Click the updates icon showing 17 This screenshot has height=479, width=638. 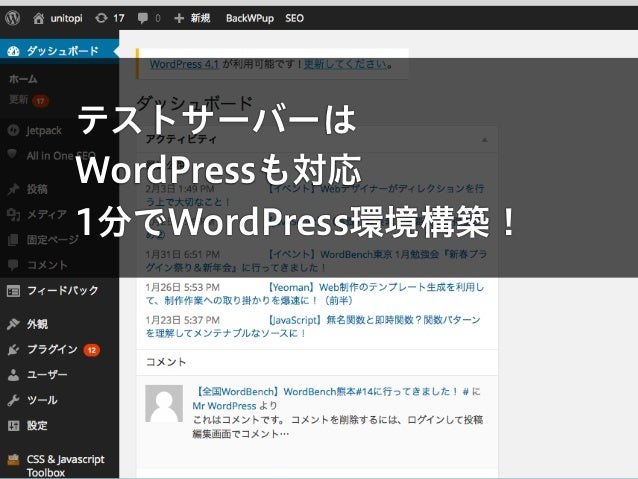(101, 18)
